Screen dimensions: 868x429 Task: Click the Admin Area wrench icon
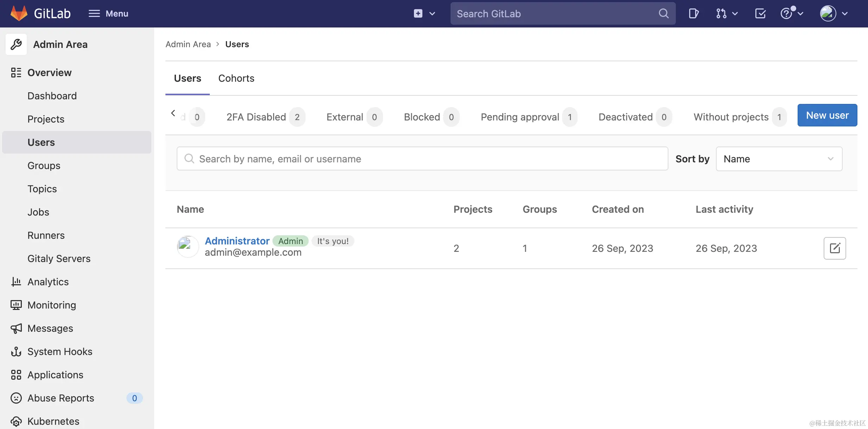[16, 44]
